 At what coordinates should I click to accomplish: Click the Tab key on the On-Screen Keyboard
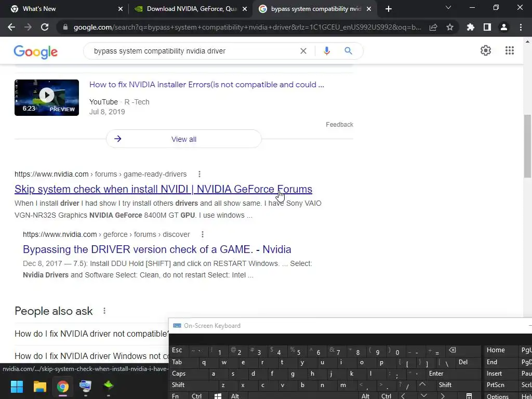181,362
